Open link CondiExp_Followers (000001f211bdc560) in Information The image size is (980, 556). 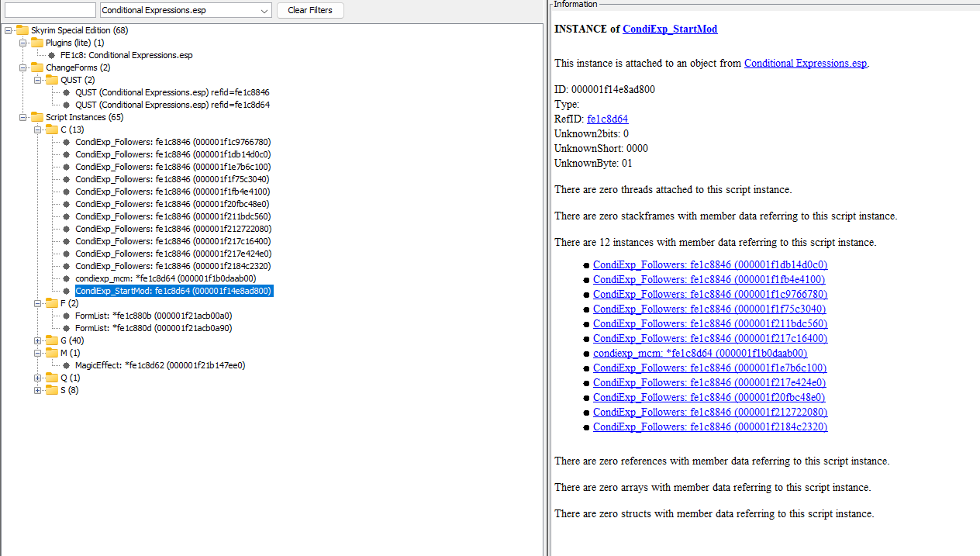(x=710, y=323)
